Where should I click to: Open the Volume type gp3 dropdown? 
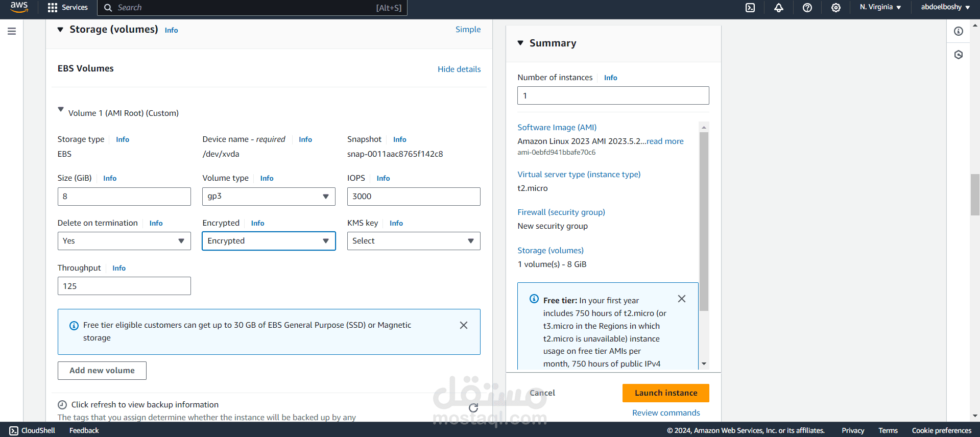[269, 197]
